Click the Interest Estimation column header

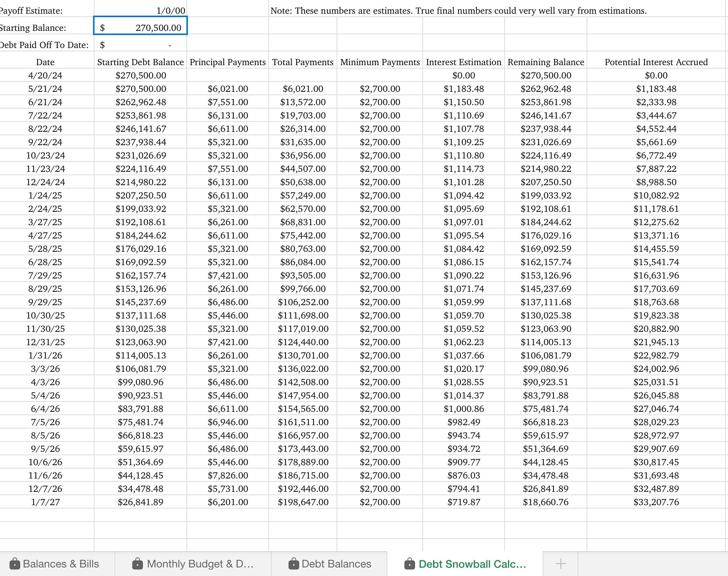463,62
